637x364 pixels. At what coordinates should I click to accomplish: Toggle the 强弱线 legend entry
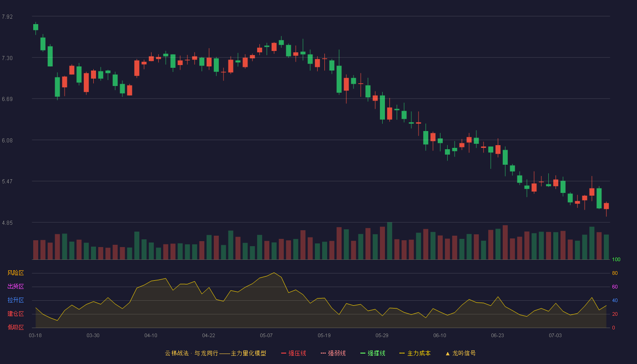pyautogui.click(x=333, y=353)
